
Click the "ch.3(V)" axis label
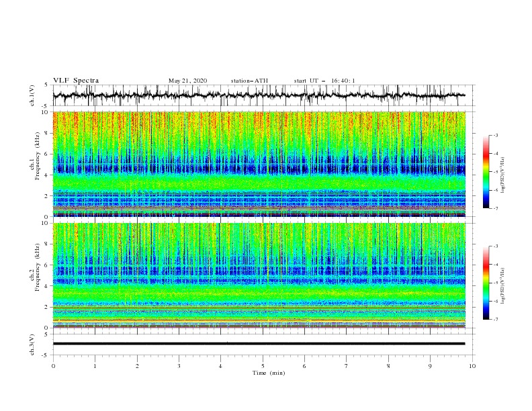32,345
